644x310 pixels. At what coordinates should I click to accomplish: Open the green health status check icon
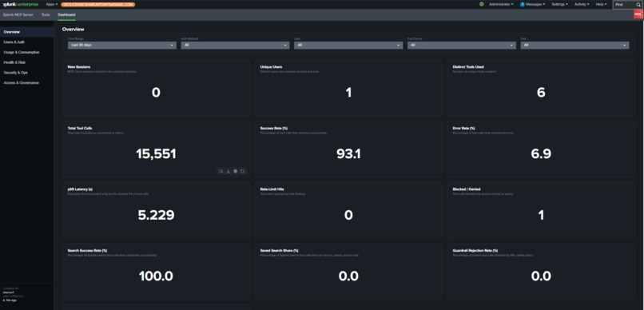481,4
